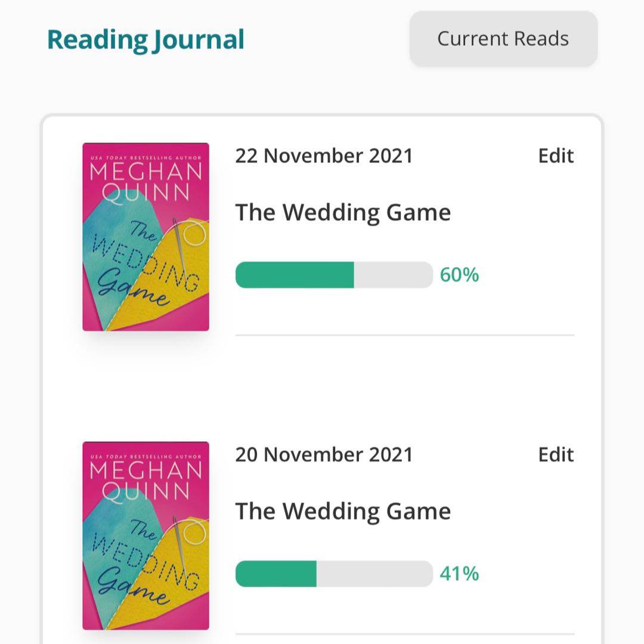This screenshot has height=644, width=644.
Task: Tap the 60% progress percentage label
Action: (x=459, y=275)
